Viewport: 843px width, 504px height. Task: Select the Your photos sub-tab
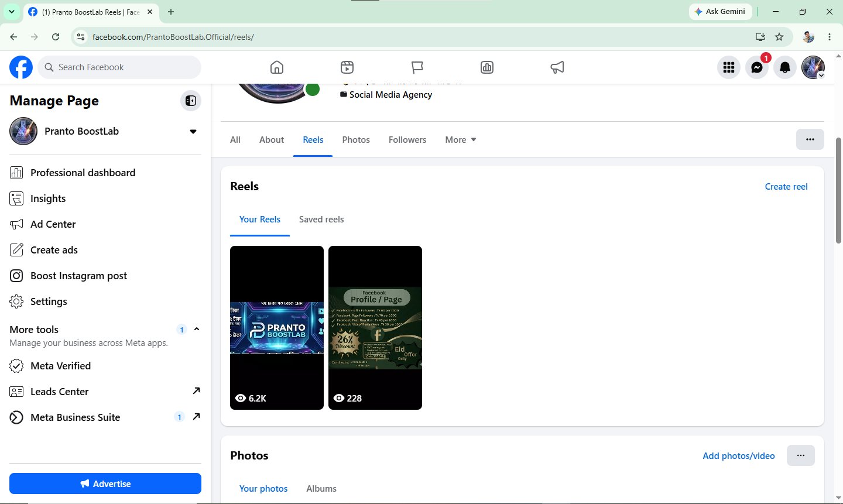click(x=263, y=489)
